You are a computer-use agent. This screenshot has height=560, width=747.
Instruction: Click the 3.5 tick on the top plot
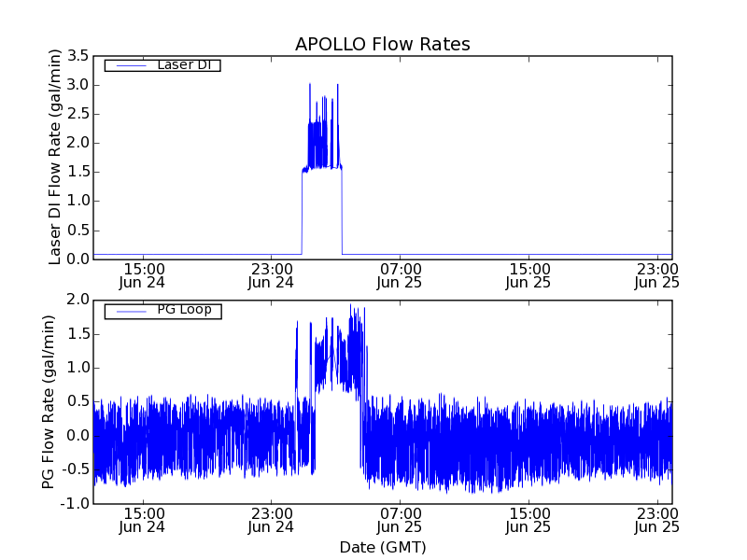click(78, 56)
